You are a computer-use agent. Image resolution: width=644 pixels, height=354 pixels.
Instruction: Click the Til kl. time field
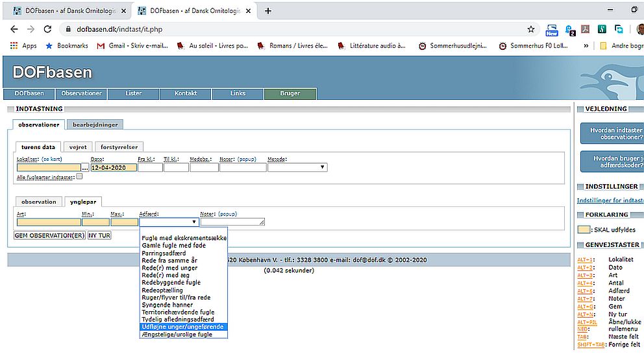click(x=176, y=167)
